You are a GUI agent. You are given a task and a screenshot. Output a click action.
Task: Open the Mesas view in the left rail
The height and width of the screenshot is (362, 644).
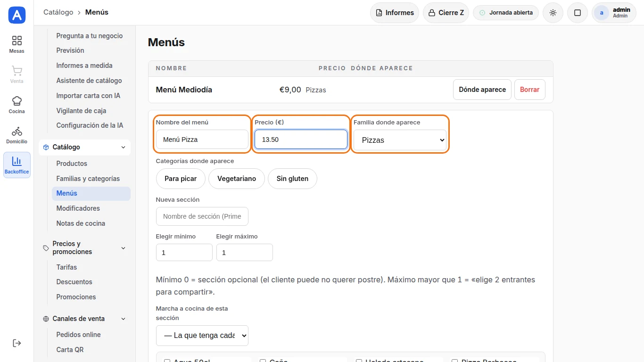17,44
